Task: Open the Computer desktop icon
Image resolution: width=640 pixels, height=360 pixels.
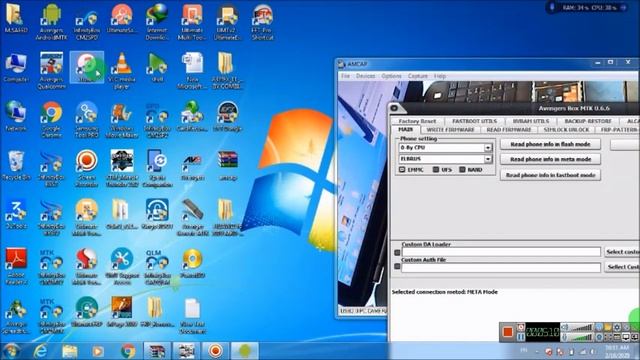Action: tap(16, 67)
